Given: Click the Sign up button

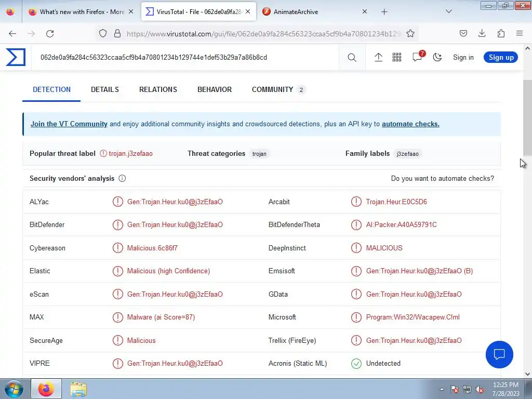Looking at the screenshot, I should click(501, 57).
